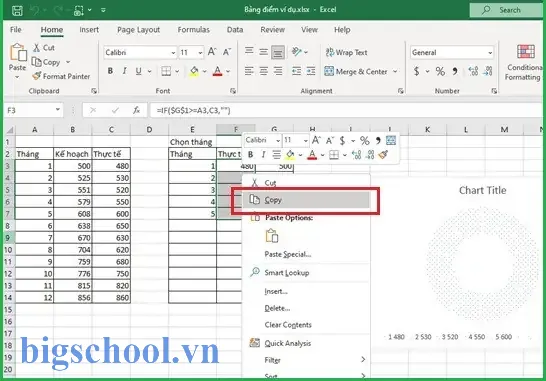Align text right in the ribbon
This screenshot has width=546, height=381.
click(x=278, y=71)
